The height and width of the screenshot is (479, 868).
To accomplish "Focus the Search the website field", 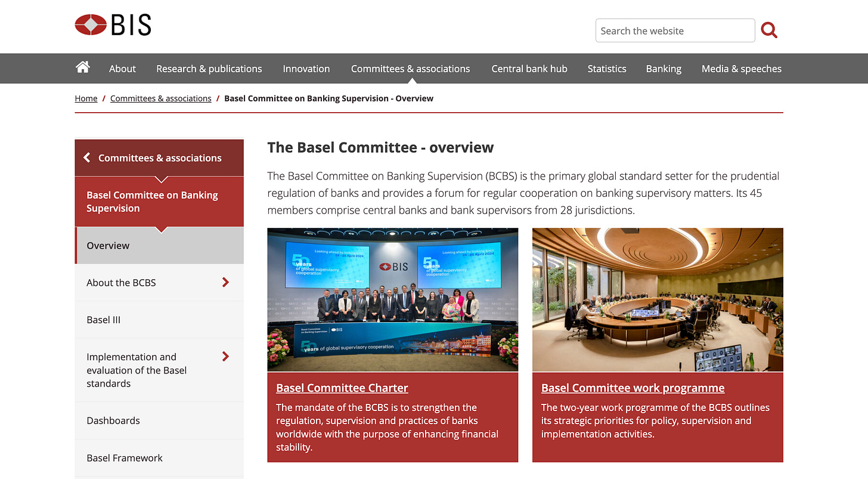I will (x=675, y=30).
